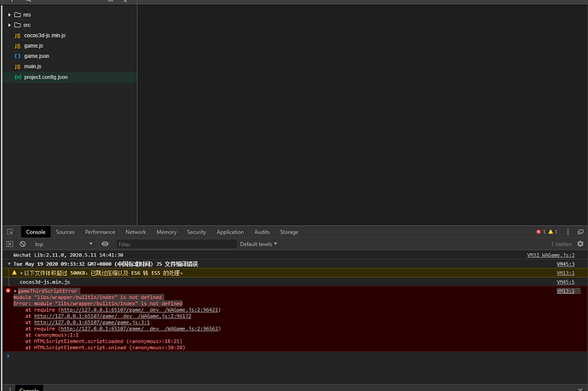Undock the DevTools panel icon

click(x=580, y=232)
